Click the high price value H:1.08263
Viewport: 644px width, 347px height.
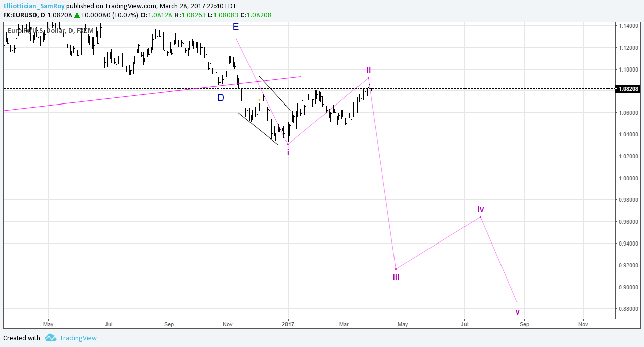(190, 15)
